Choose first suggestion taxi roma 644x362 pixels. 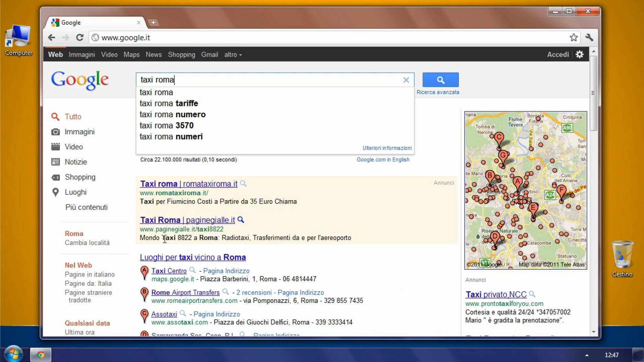275,92
